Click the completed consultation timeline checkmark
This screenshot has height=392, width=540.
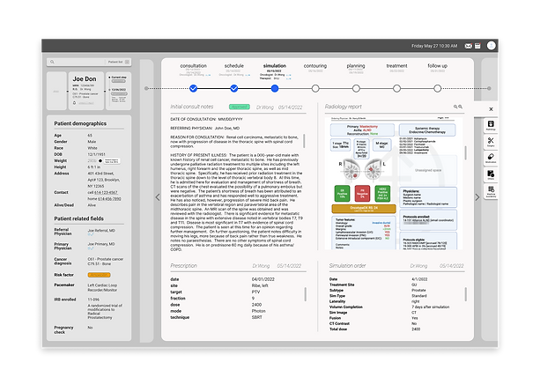click(x=194, y=88)
